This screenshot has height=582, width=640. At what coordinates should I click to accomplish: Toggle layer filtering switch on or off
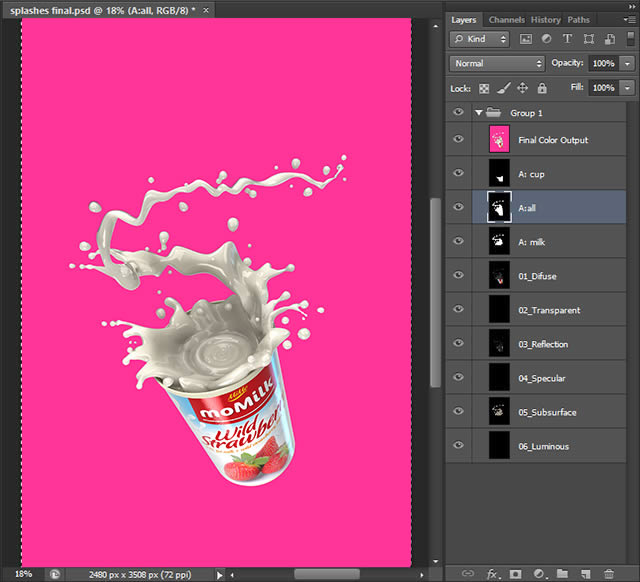[x=631, y=39]
